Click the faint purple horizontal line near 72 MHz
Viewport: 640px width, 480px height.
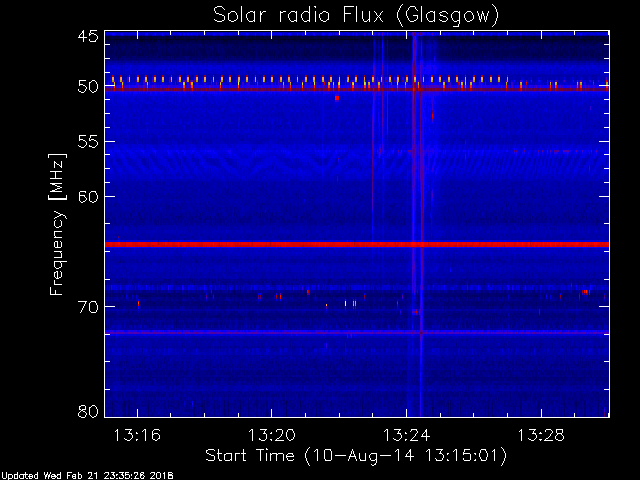(x=357, y=332)
